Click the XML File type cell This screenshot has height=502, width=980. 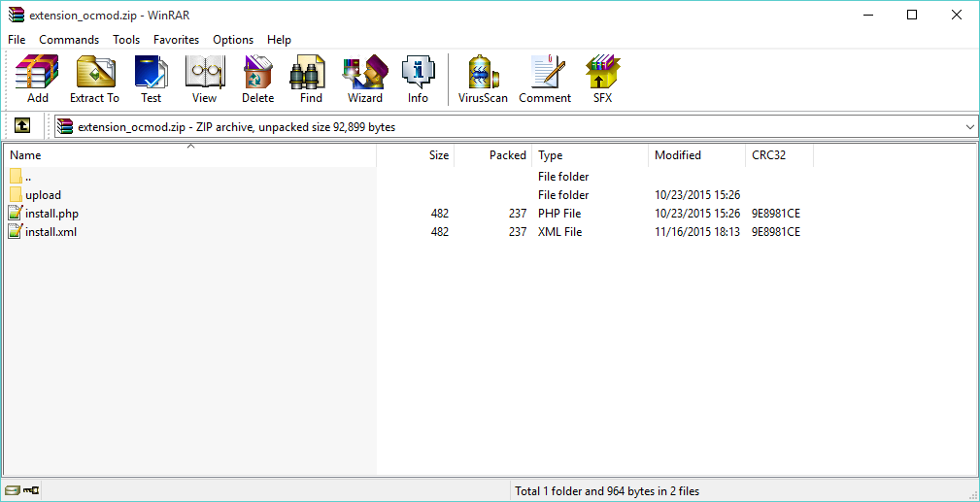(560, 232)
